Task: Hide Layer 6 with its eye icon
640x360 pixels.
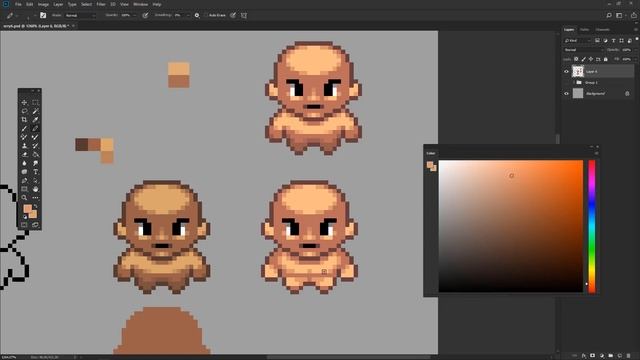Action: click(x=566, y=71)
